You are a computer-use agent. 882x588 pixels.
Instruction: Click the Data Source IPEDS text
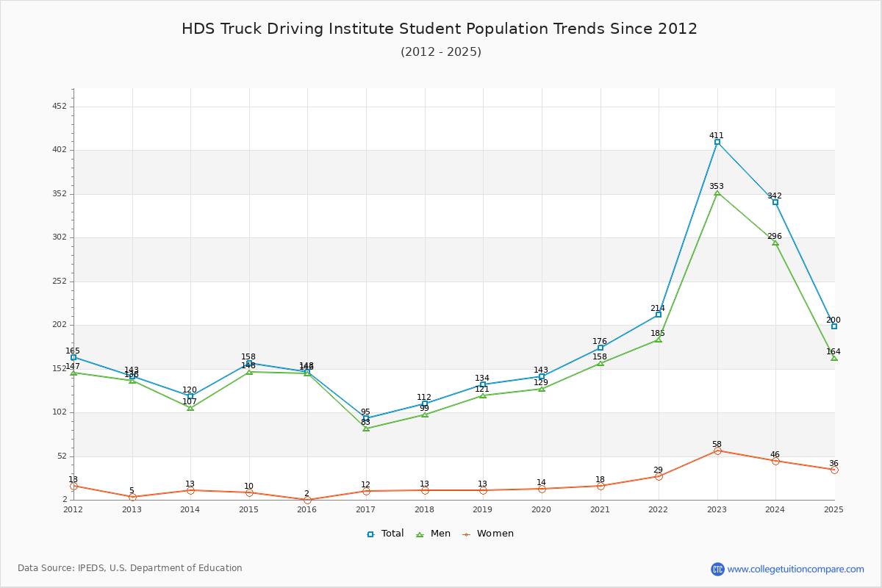point(130,568)
